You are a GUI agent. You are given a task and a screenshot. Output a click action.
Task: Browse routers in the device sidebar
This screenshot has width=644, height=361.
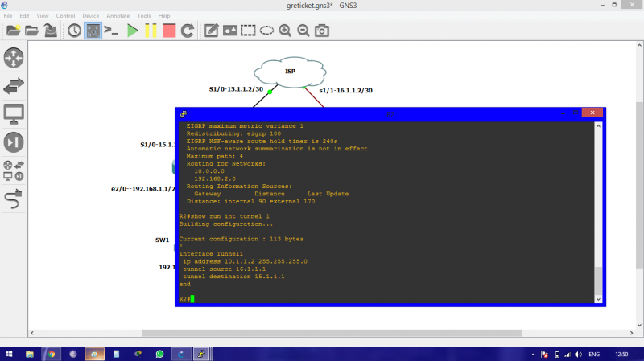coord(14,58)
